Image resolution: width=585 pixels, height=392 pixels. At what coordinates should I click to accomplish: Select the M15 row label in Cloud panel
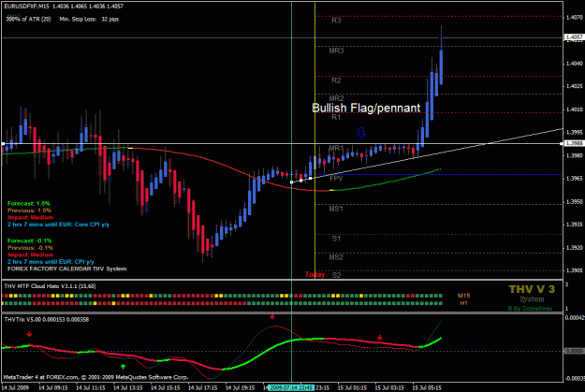click(463, 296)
